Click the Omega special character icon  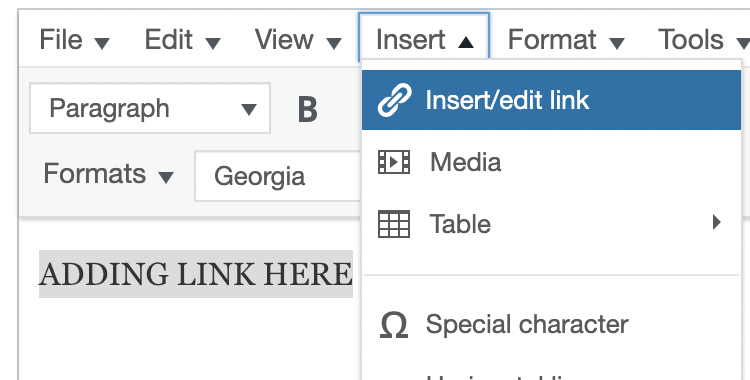click(394, 325)
